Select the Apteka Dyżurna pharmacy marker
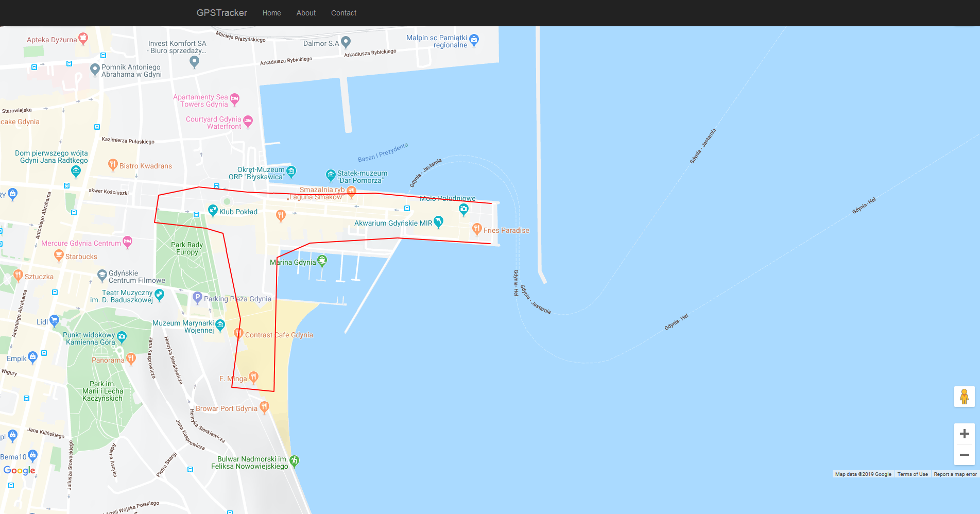 pyautogui.click(x=83, y=39)
